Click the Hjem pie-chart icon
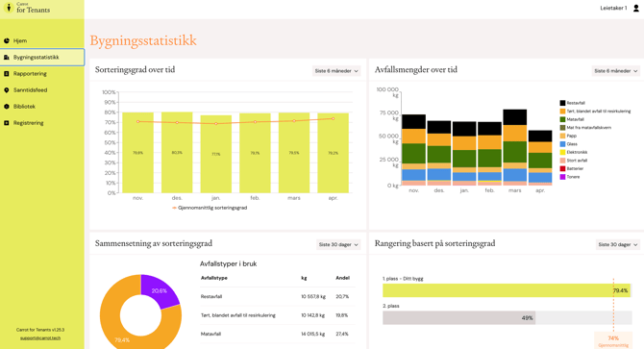This screenshot has height=349, width=644. tap(7, 40)
